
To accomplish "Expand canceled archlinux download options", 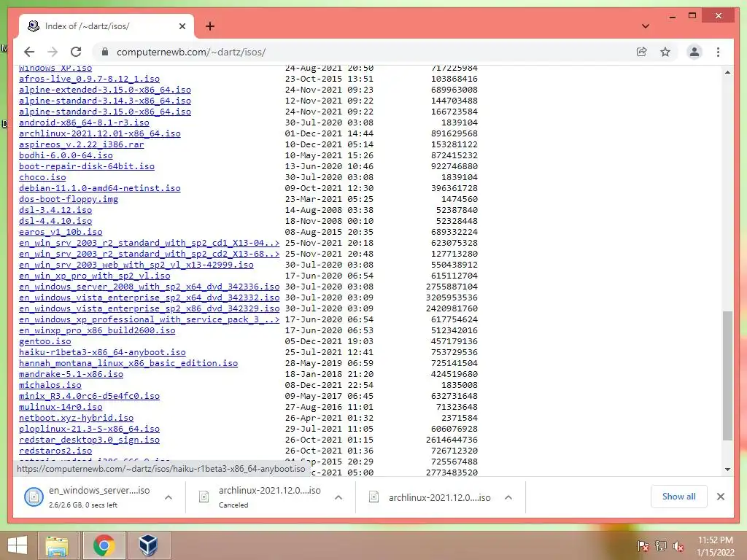I will tap(338, 497).
